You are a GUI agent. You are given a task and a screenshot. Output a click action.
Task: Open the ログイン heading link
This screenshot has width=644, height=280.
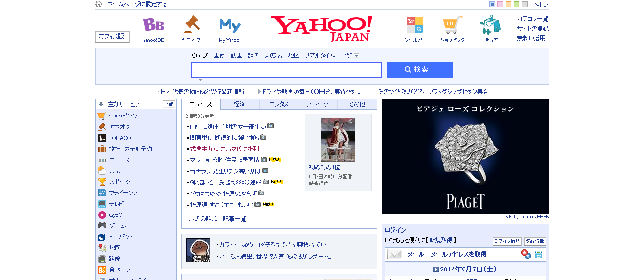pyautogui.click(x=395, y=230)
